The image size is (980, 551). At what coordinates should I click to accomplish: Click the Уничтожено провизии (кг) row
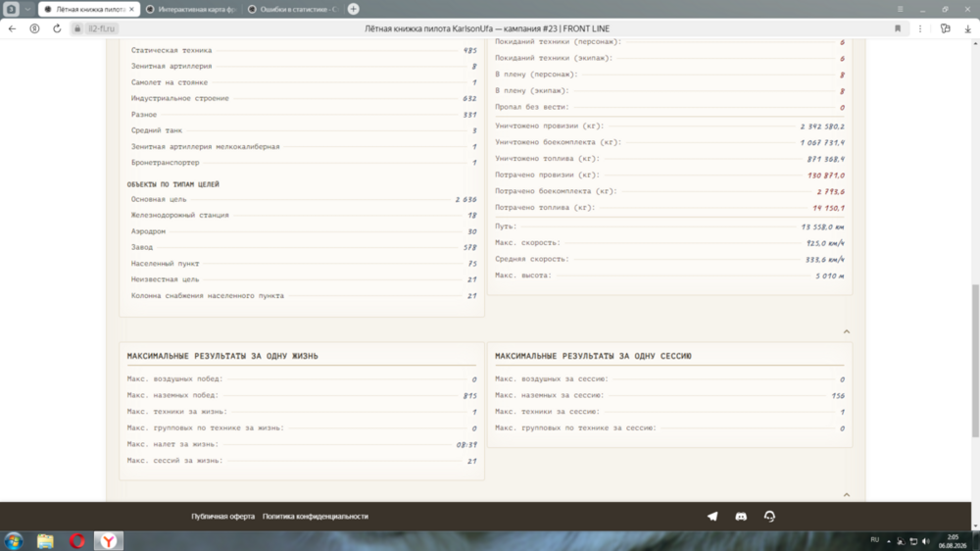click(x=669, y=126)
